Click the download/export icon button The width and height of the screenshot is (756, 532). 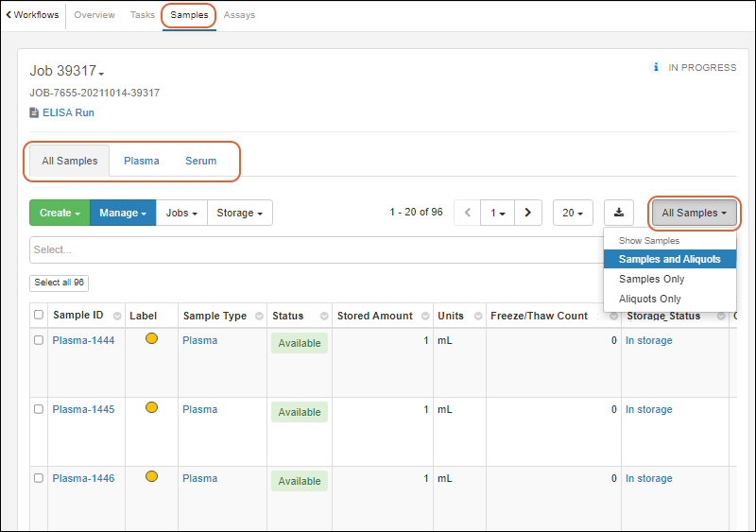(x=619, y=213)
